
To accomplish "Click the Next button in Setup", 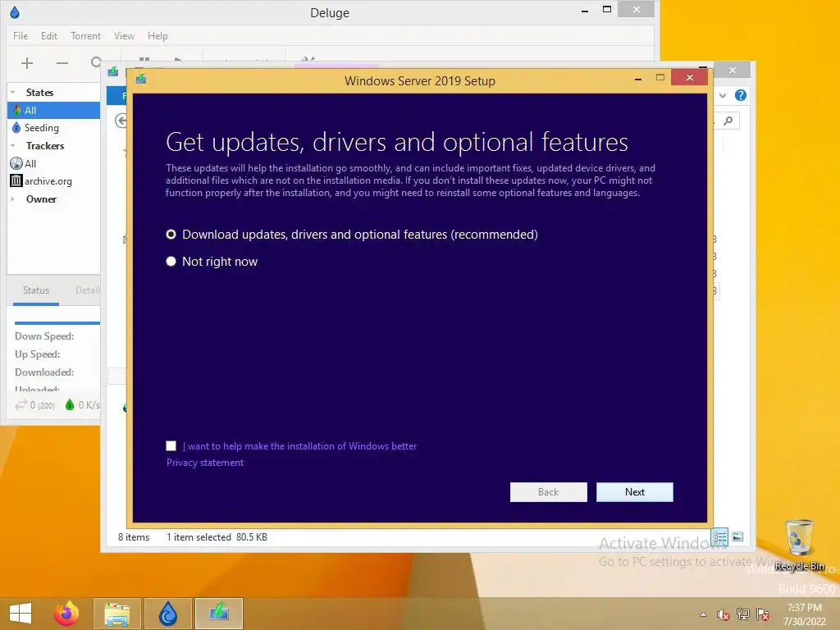I will (634, 492).
